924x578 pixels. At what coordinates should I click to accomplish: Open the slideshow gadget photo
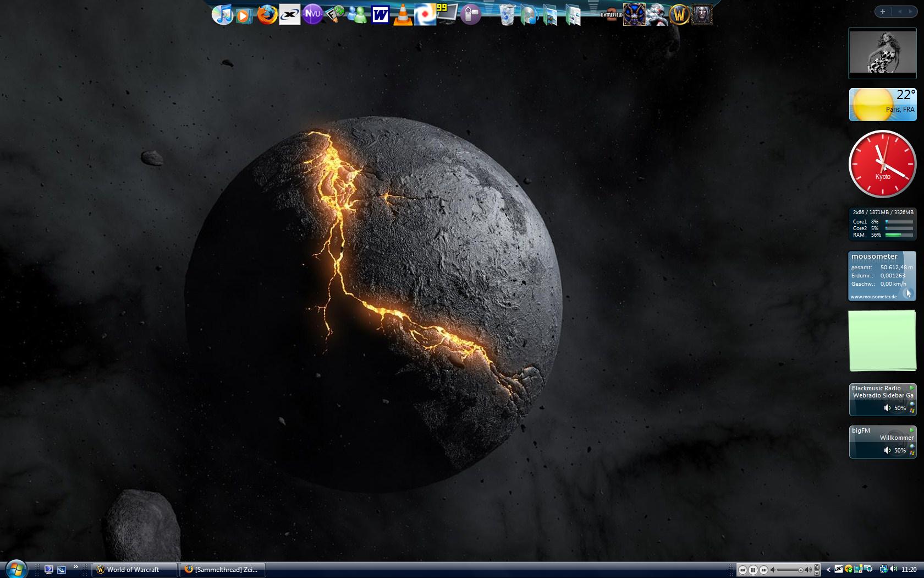point(883,53)
